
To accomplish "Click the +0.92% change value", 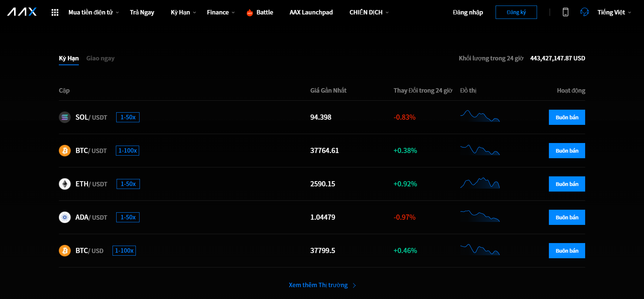I will pyautogui.click(x=405, y=184).
